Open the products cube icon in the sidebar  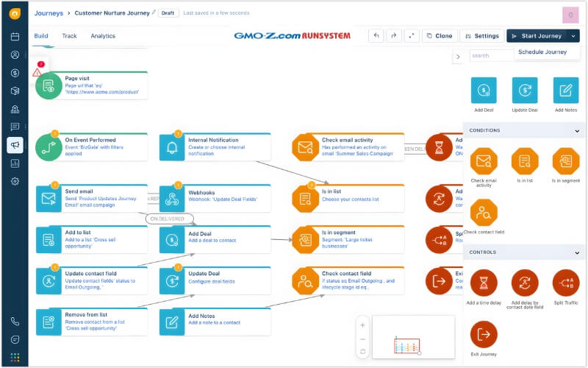(x=15, y=91)
